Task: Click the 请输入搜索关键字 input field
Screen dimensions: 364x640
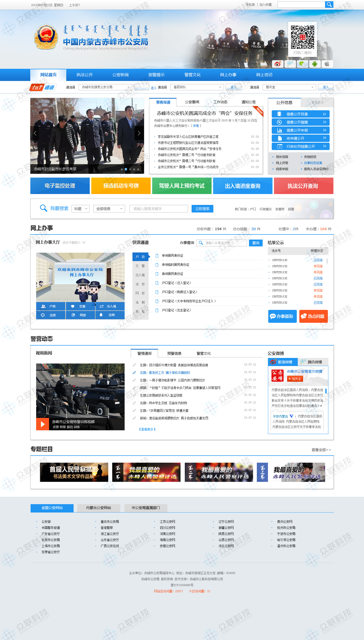Action: 158,209
